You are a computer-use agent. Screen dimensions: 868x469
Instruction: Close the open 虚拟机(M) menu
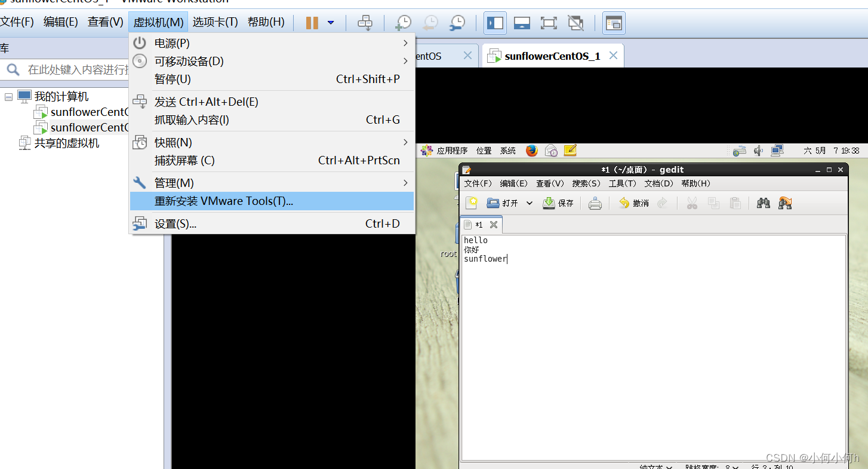point(158,22)
